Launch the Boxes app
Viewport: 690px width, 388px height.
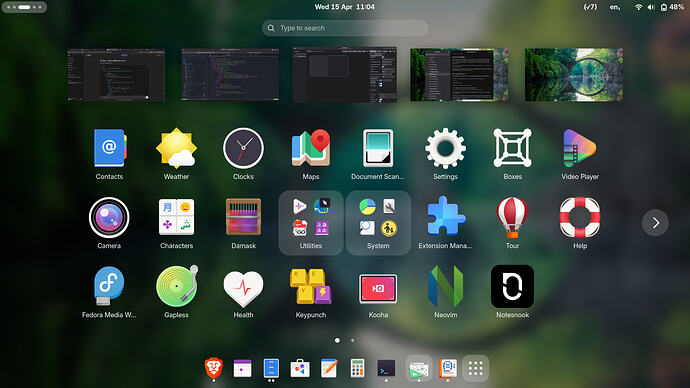(x=513, y=149)
